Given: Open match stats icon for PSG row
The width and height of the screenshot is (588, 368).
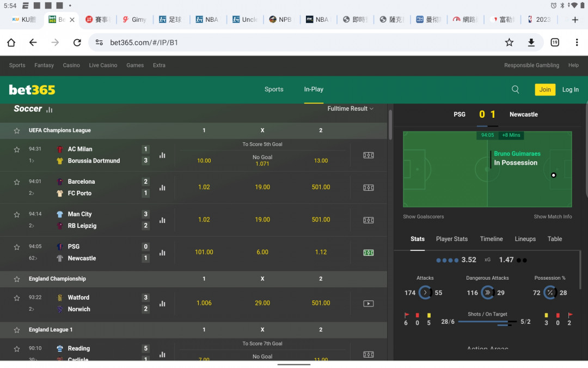Looking at the screenshot, I should click(x=162, y=253).
